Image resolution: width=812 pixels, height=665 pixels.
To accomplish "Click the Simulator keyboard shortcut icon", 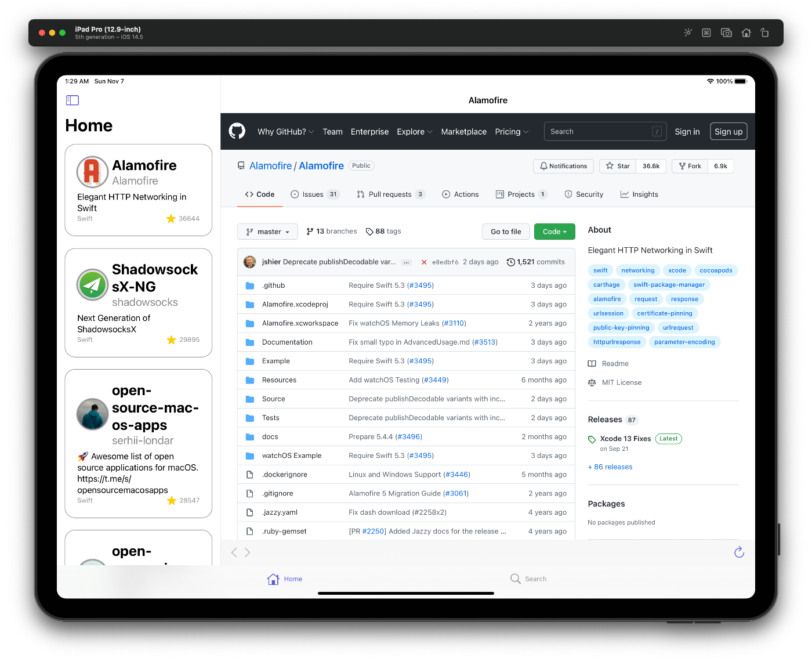I will (706, 32).
